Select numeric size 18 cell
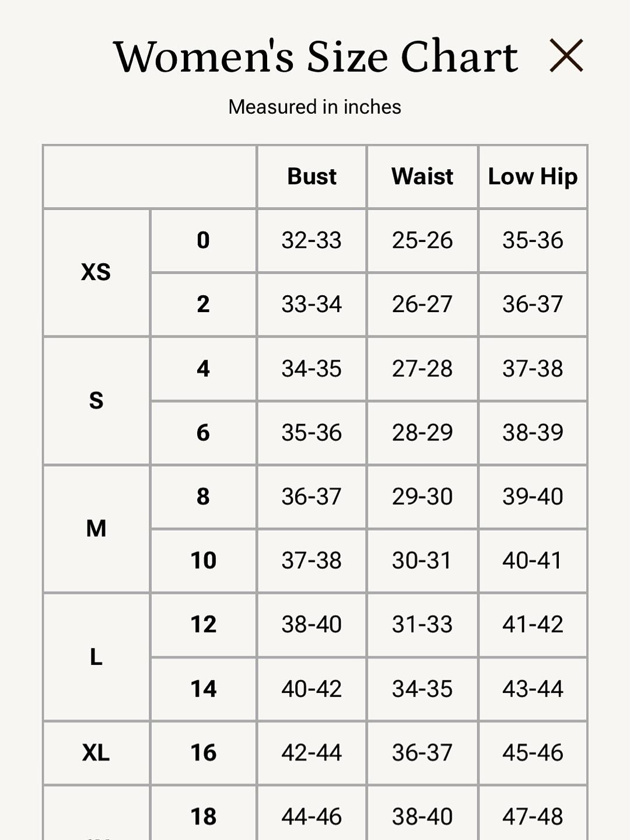 click(203, 816)
